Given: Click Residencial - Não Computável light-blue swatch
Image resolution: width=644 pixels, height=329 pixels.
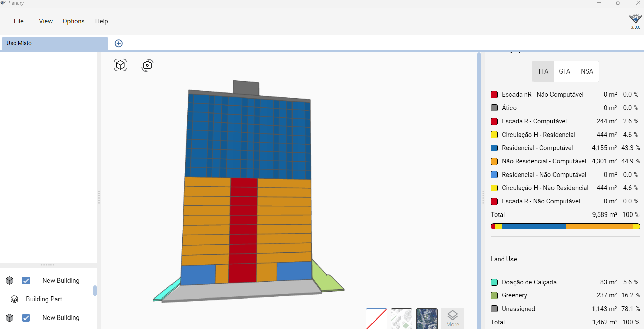Looking at the screenshot, I should pyautogui.click(x=494, y=175).
